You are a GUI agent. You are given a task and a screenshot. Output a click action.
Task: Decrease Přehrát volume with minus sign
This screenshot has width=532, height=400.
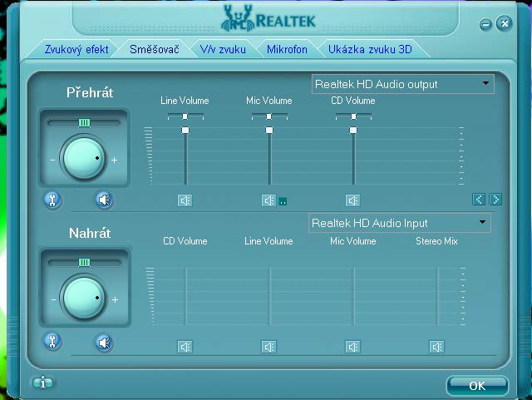[x=53, y=160]
